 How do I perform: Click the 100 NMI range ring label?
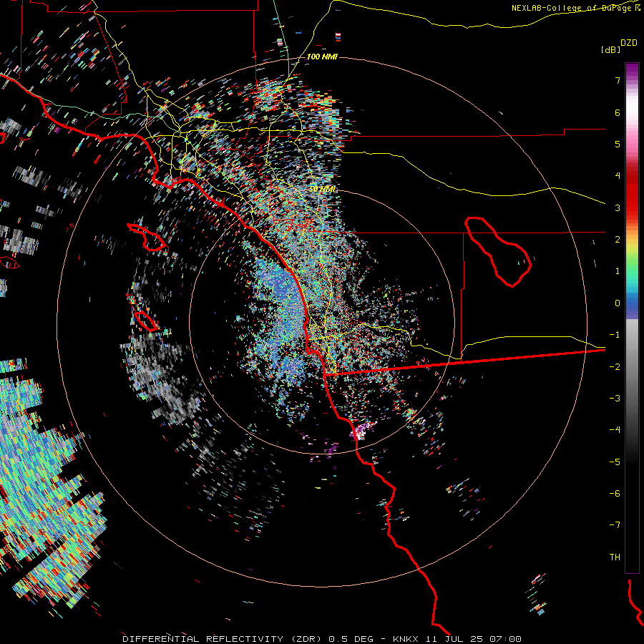click(322, 57)
